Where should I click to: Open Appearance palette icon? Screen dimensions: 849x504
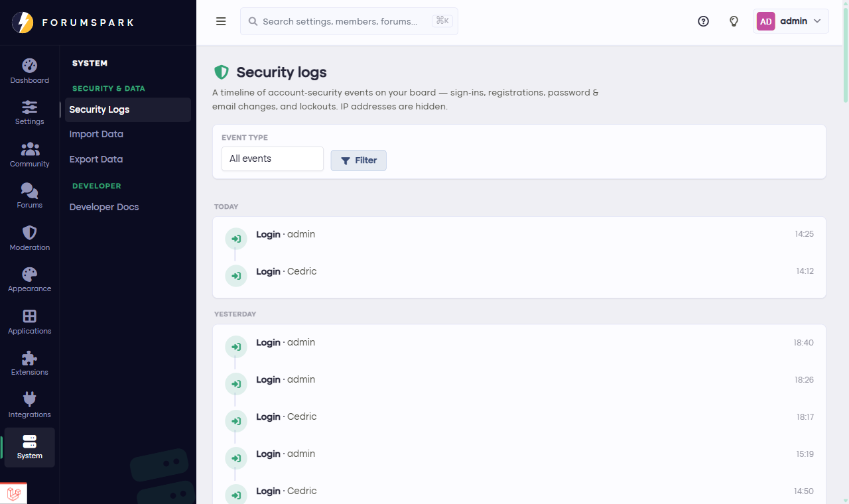[x=29, y=274]
